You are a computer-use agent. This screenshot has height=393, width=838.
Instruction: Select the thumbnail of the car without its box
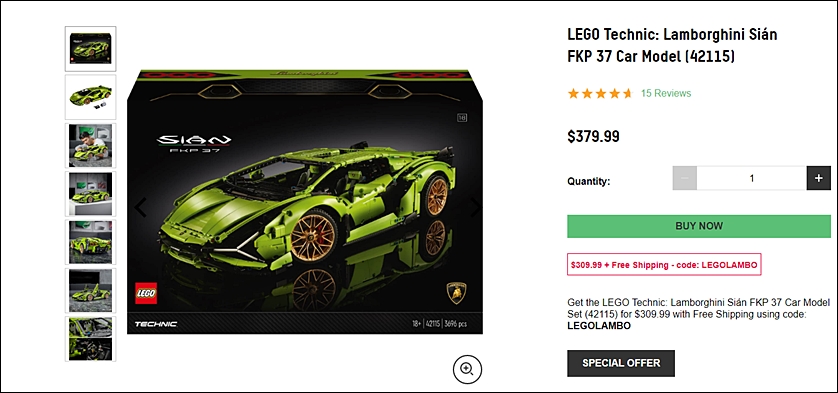[90, 97]
